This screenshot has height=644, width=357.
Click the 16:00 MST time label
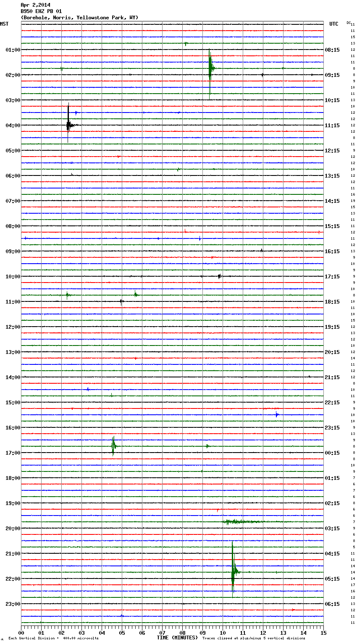pyautogui.click(x=13, y=428)
